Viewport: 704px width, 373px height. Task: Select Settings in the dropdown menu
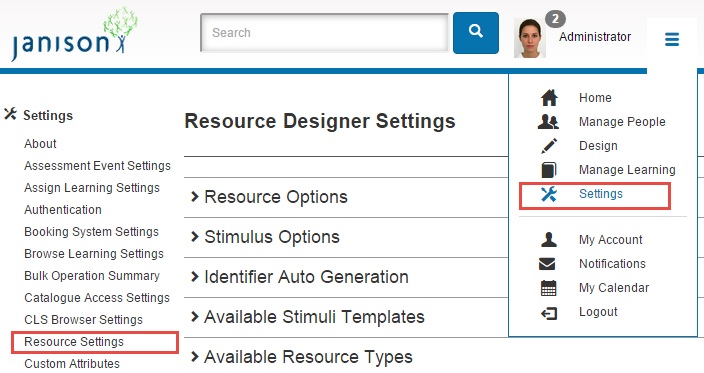(x=601, y=194)
